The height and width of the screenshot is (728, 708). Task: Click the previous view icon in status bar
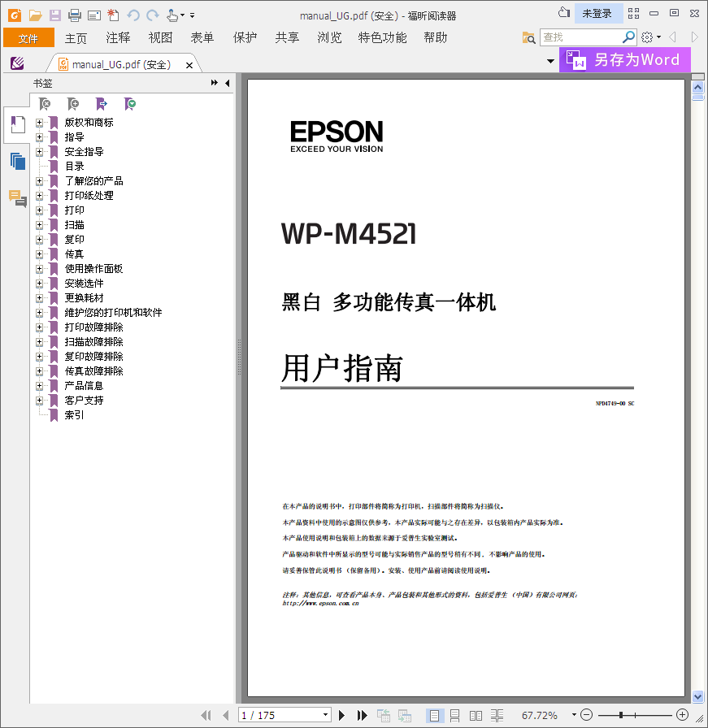(x=384, y=716)
